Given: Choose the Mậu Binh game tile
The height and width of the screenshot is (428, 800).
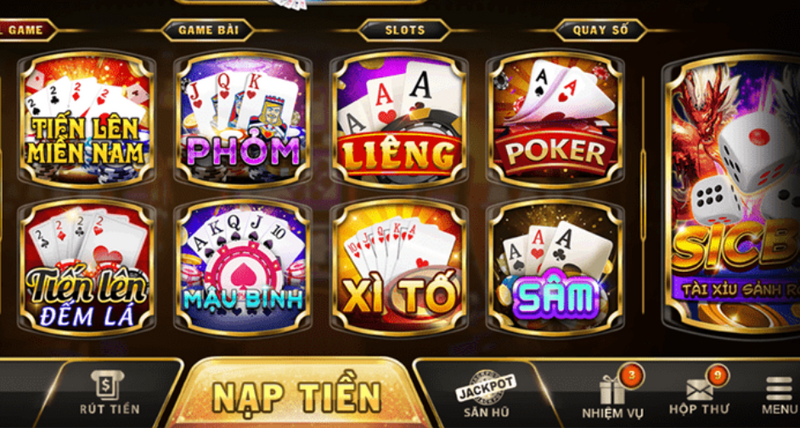Looking at the screenshot, I should click(x=242, y=266).
